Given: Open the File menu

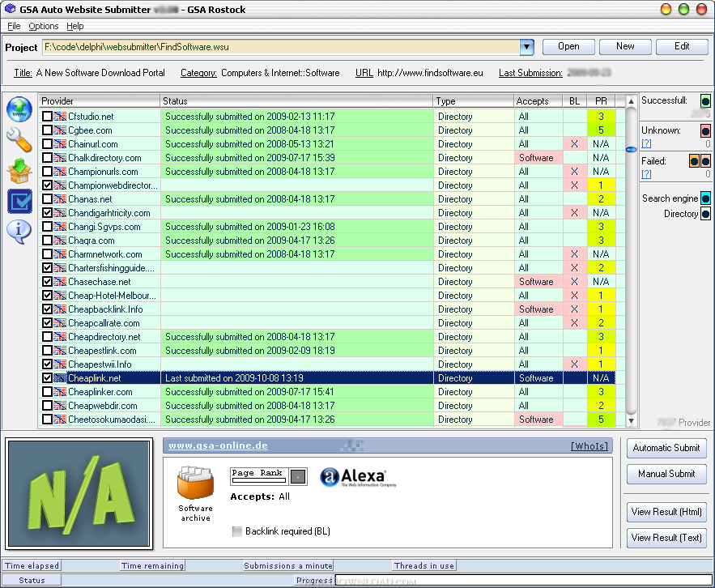Looking at the screenshot, I should (x=14, y=26).
